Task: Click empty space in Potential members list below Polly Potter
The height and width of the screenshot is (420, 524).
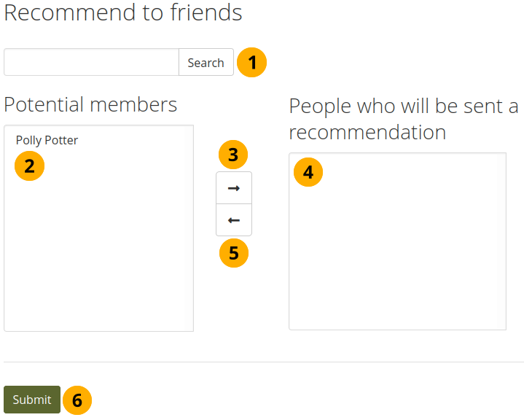Action: 98,255
